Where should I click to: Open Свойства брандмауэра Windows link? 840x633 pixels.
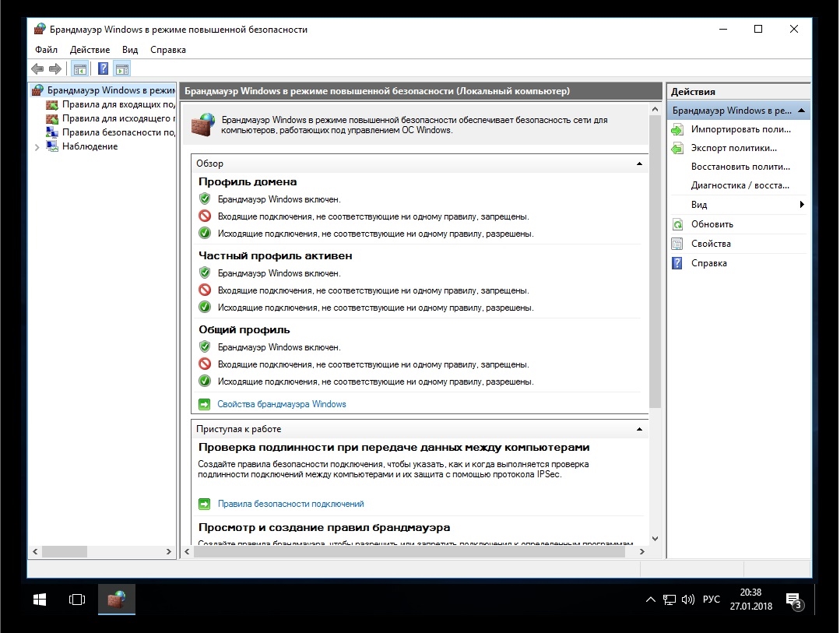click(x=282, y=404)
